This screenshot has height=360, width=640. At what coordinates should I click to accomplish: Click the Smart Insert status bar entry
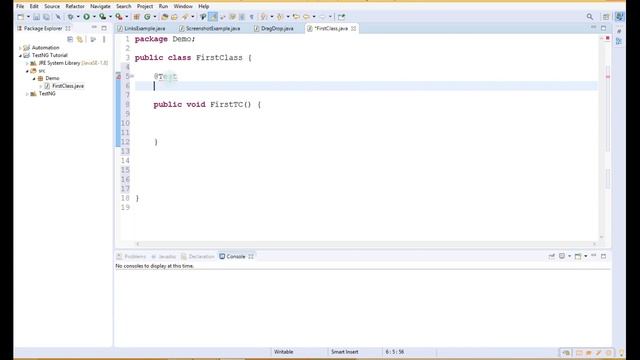(344, 352)
